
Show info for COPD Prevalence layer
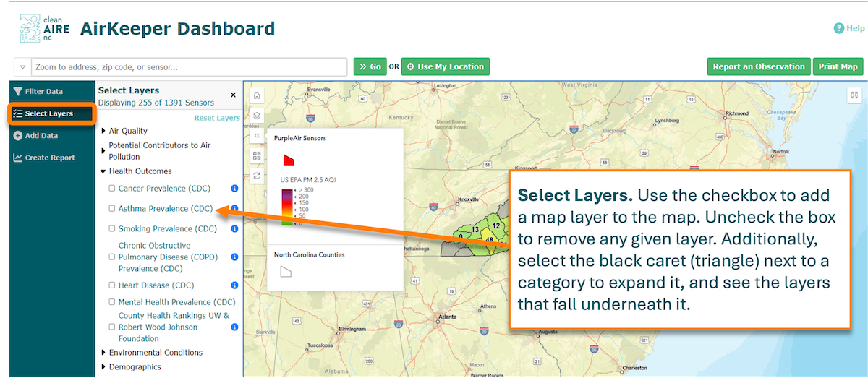tap(234, 257)
